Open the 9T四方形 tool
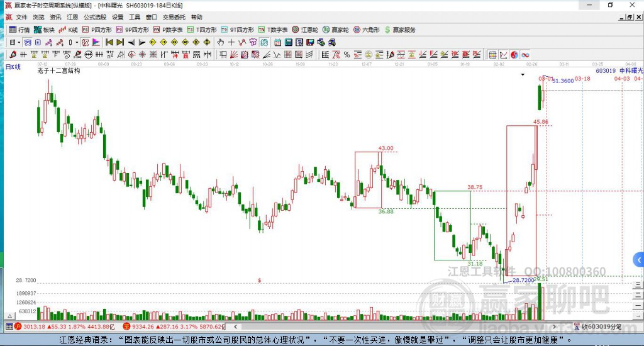Viewport: 644px width, 346px height. point(237,30)
